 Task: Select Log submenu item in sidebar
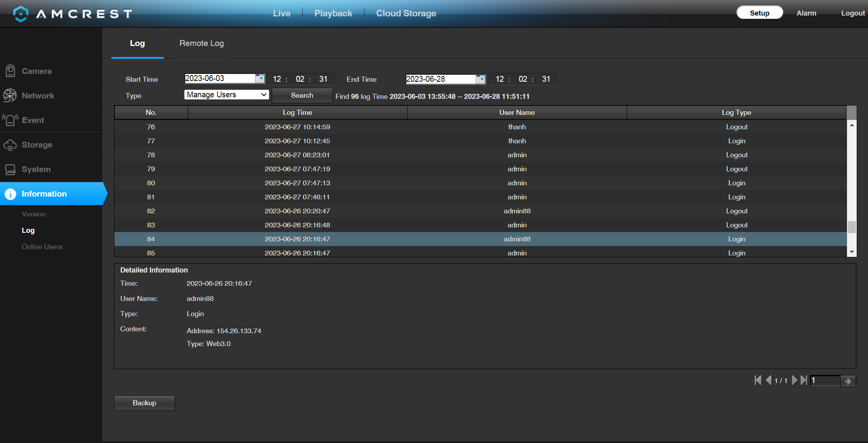(x=28, y=230)
